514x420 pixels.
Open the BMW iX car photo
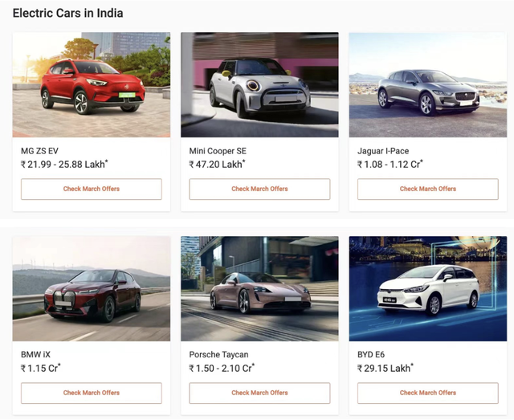pyautogui.click(x=92, y=288)
